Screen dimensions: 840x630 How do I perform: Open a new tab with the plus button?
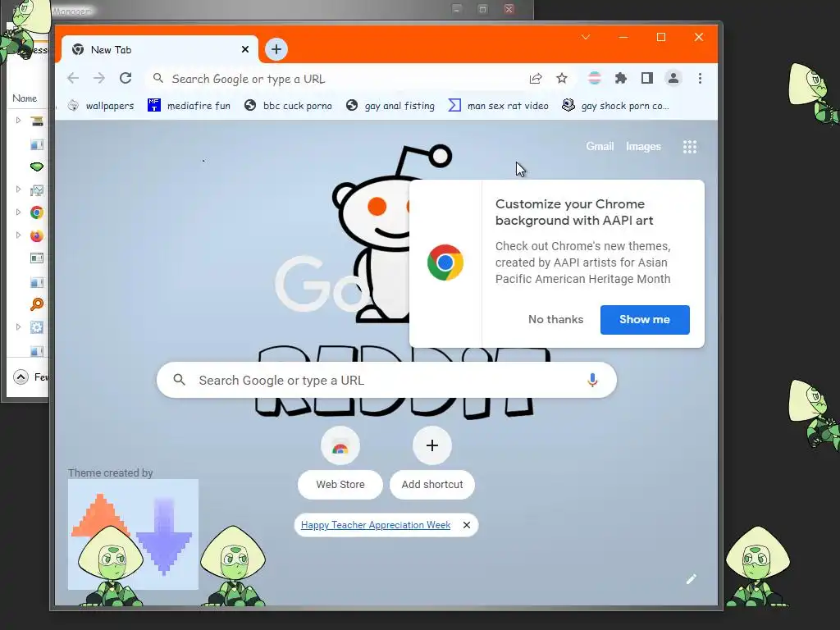[x=276, y=49]
